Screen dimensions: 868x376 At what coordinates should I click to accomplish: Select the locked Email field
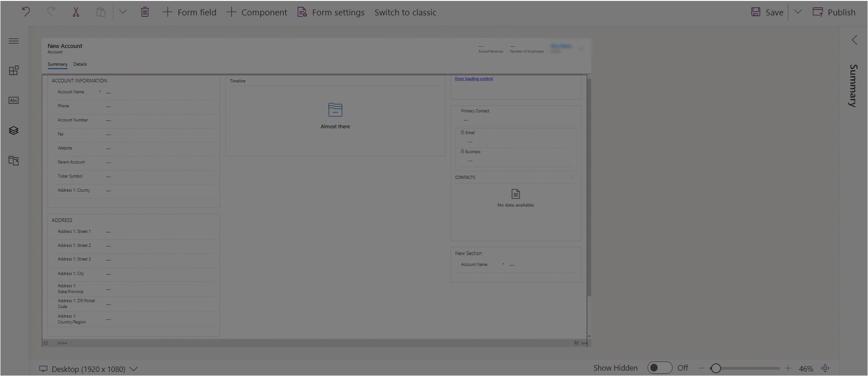(516, 137)
